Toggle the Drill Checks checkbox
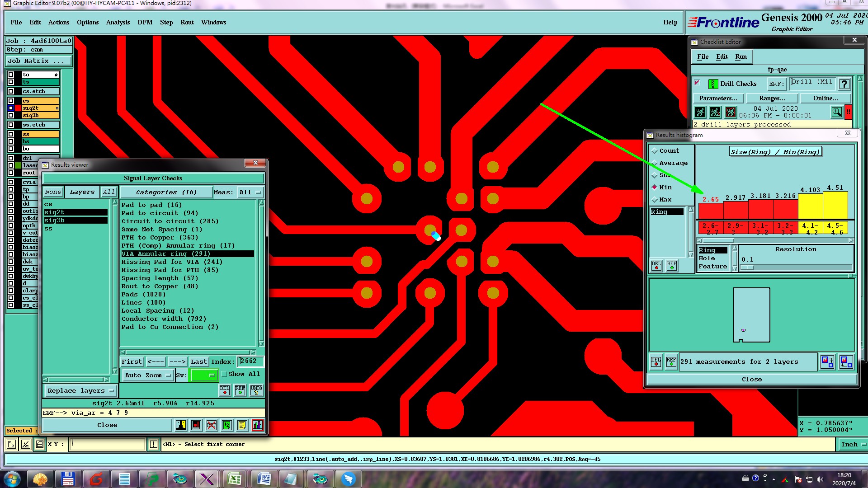The width and height of the screenshot is (868, 488). pyautogui.click(x=697, y=83)
